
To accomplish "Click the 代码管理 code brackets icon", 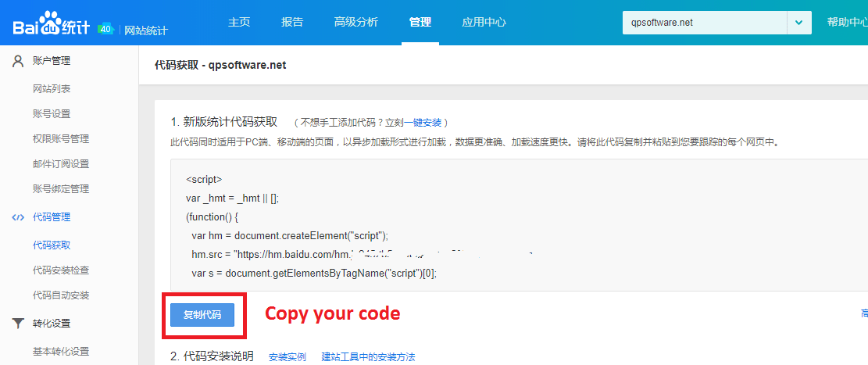I will pyautogui.click(x=18, y=217).
